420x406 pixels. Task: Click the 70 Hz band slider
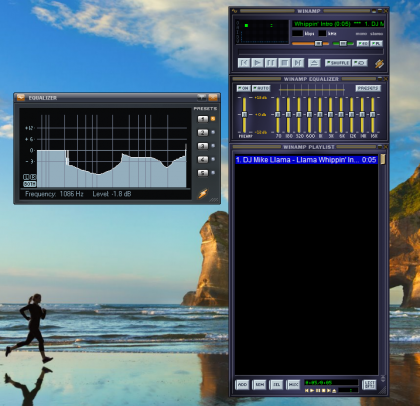(278, 115)
